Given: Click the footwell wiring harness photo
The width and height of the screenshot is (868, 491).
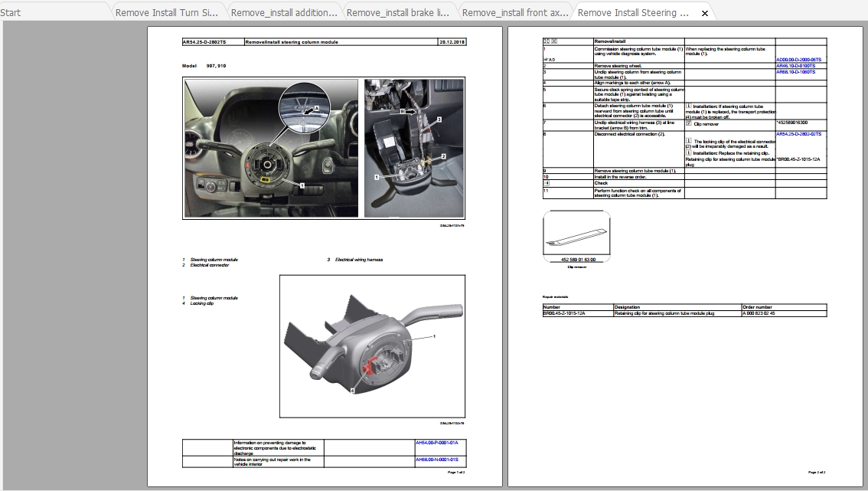Looking at the screenshot, I should point(414,148).
